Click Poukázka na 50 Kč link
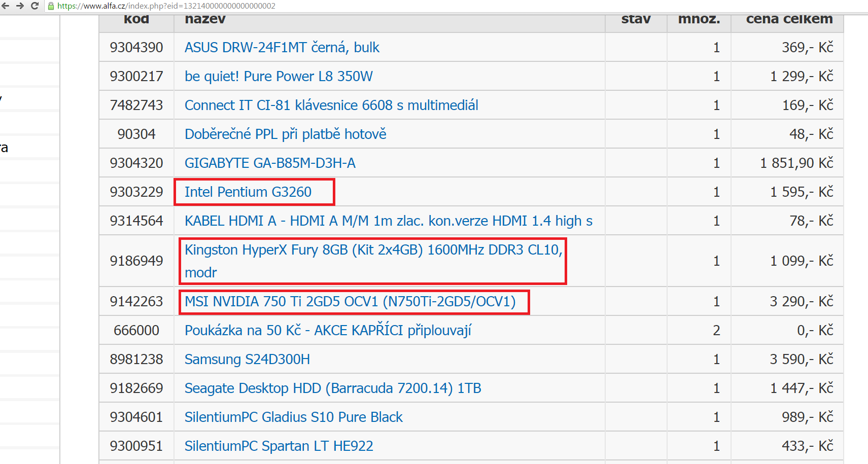868x464 pixels. (x=328, y=331)
